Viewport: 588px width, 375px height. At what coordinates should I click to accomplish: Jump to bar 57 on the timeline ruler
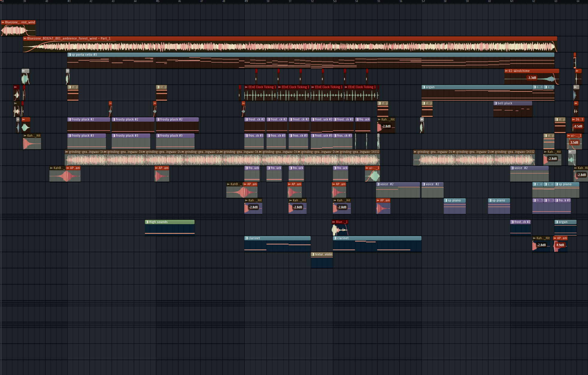(423, 1)
